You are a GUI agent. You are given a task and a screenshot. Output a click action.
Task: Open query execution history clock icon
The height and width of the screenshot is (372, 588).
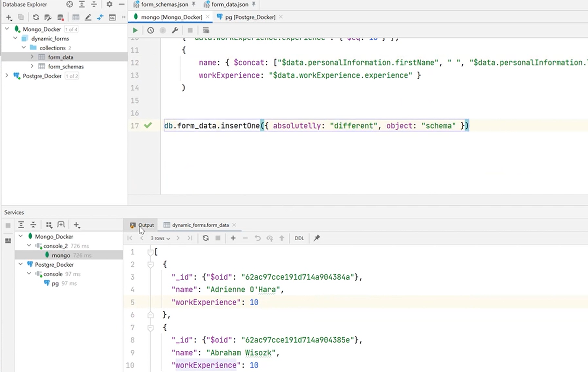150,30
